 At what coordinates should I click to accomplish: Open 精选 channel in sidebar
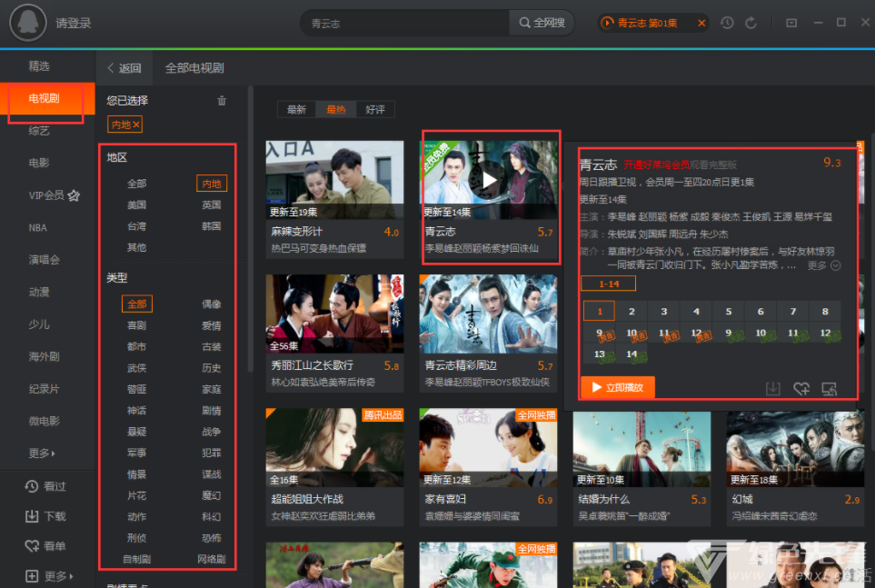(39, 66)
